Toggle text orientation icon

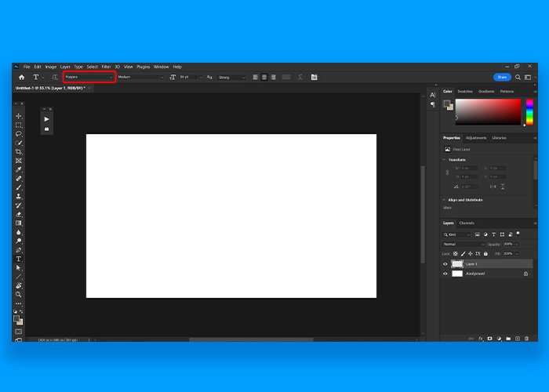[x=55, y=78]
